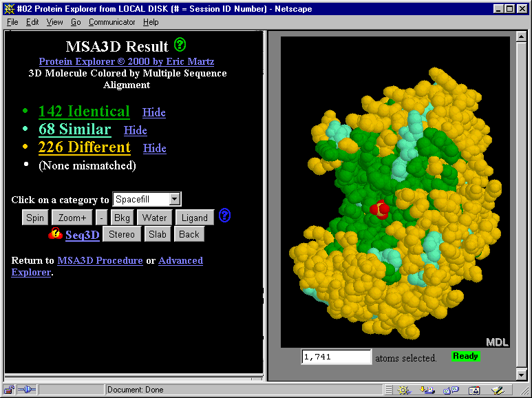
Task: Hide the 226 Different residues
Action: 154,148
